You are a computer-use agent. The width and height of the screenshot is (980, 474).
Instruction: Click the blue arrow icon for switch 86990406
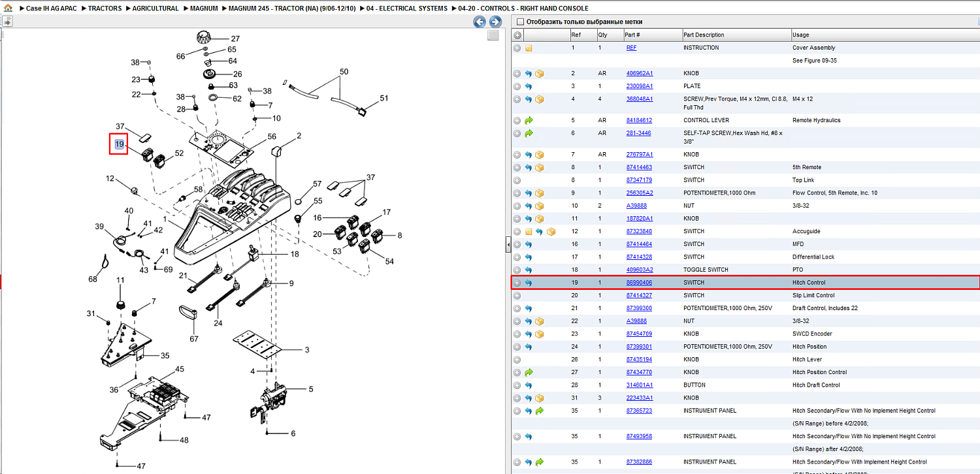[x=529, y=283]
